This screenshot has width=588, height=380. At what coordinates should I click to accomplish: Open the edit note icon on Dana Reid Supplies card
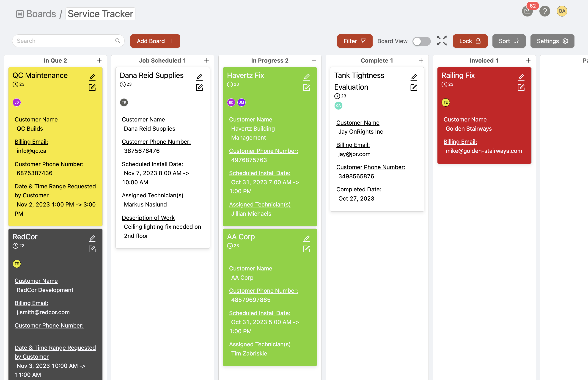coord(199,88)
